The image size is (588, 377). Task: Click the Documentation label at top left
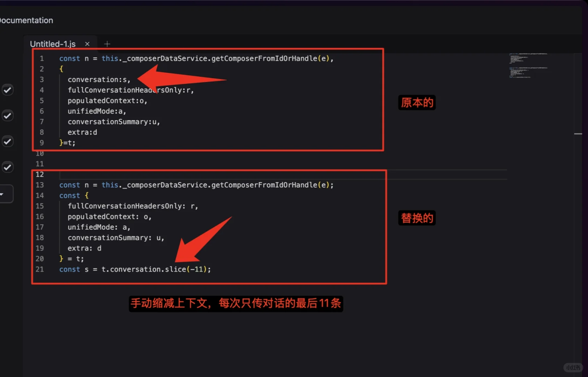27,20
